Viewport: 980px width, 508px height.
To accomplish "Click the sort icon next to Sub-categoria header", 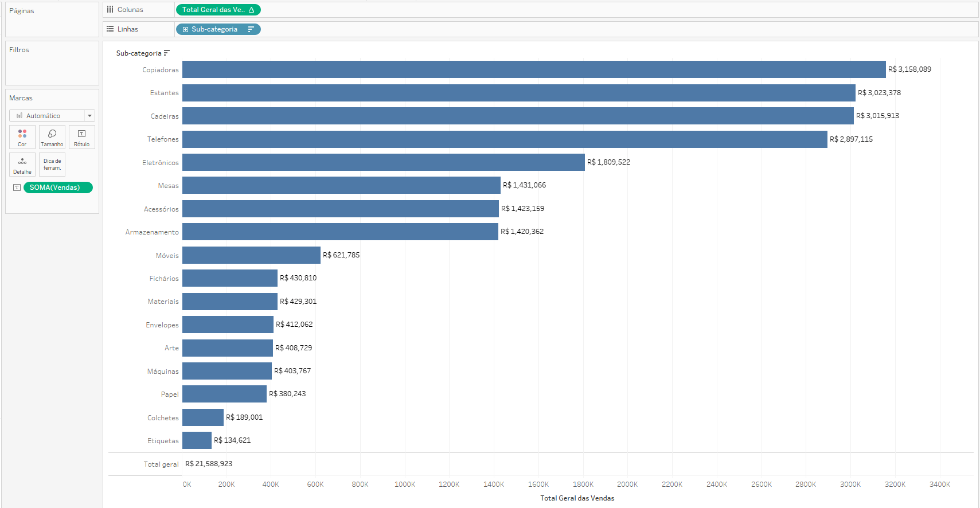I will click(167, 53).
